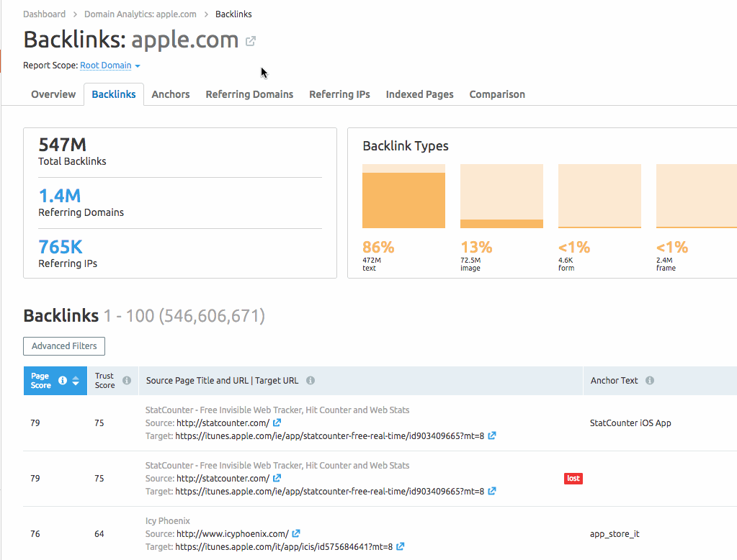Click the text backlink type orange bar
737x560 pixels.
tap(403, 200)
